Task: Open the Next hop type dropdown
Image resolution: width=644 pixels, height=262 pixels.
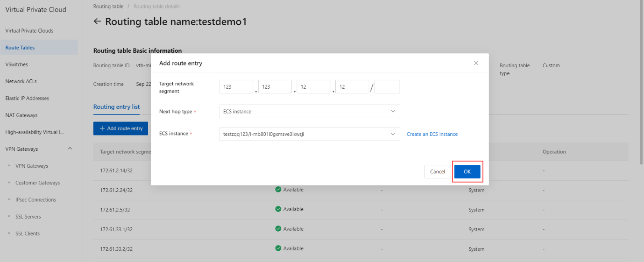Action: (310, 112)
